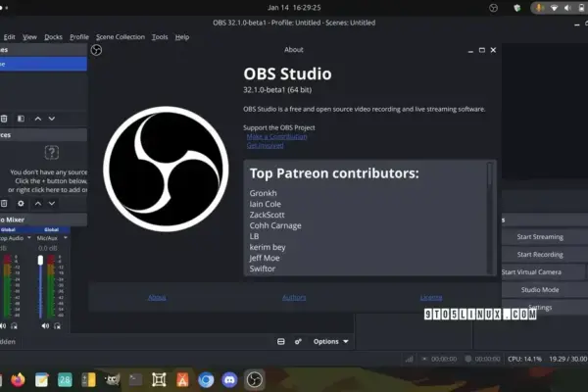Click contributor name Cohh Carnage

(275, 225)
